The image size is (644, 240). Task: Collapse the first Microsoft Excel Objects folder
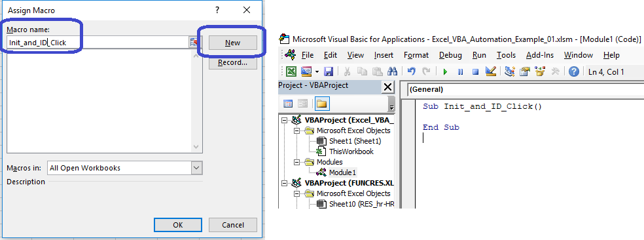point(296,130)
